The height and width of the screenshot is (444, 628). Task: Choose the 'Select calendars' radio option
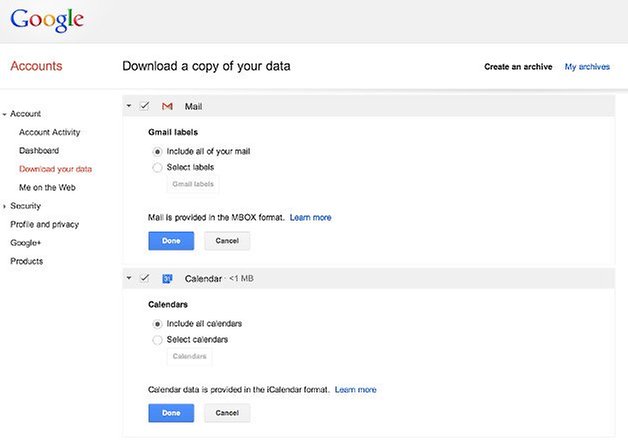coord(157,340)
